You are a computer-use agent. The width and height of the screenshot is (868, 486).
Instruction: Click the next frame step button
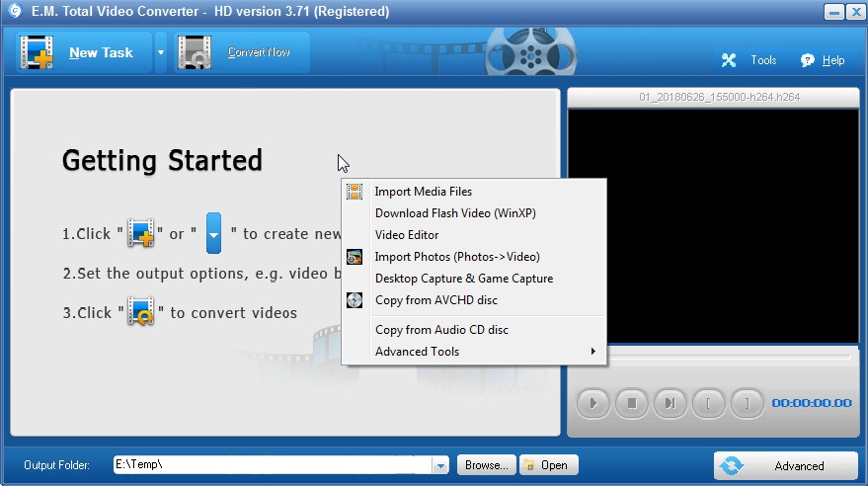click(x=670, y=403)
